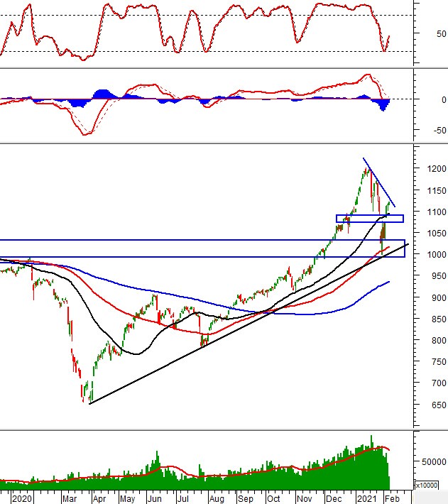Click the 1200 price axis label
This screenshot has width=448, height=504.
[x=437, y=169]
